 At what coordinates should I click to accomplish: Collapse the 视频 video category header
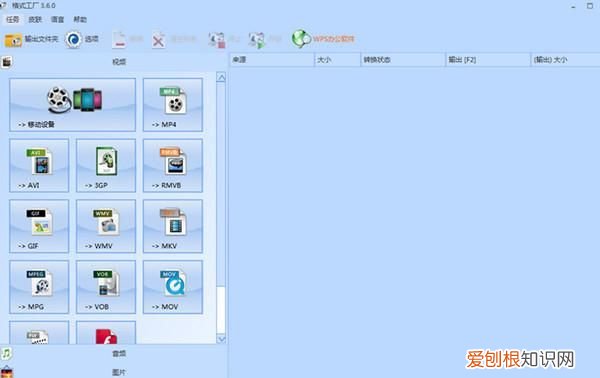(114, 62)
